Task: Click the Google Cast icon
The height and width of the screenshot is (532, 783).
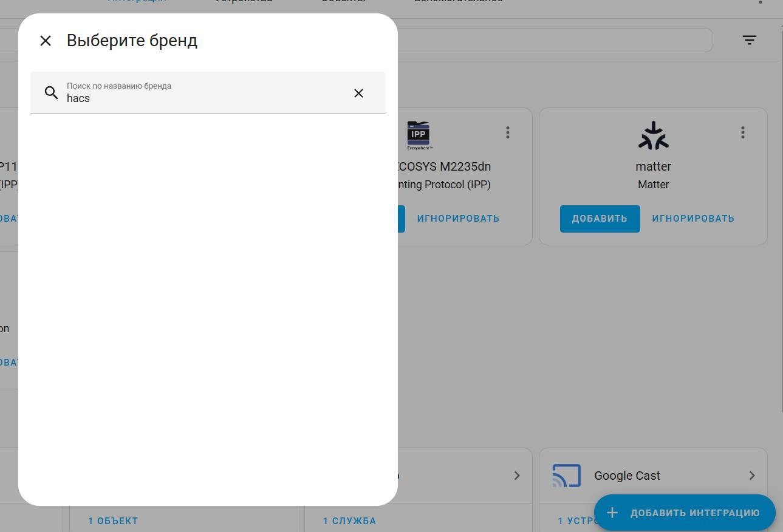Action: pos(567,476)
